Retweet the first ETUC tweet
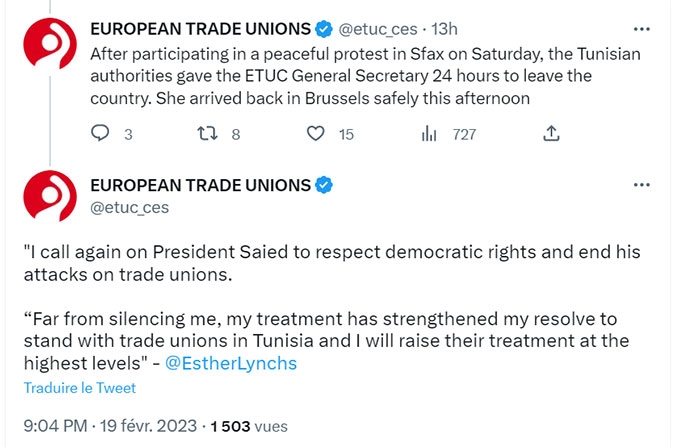The image size is (675, 447). [x=207, y=133]
